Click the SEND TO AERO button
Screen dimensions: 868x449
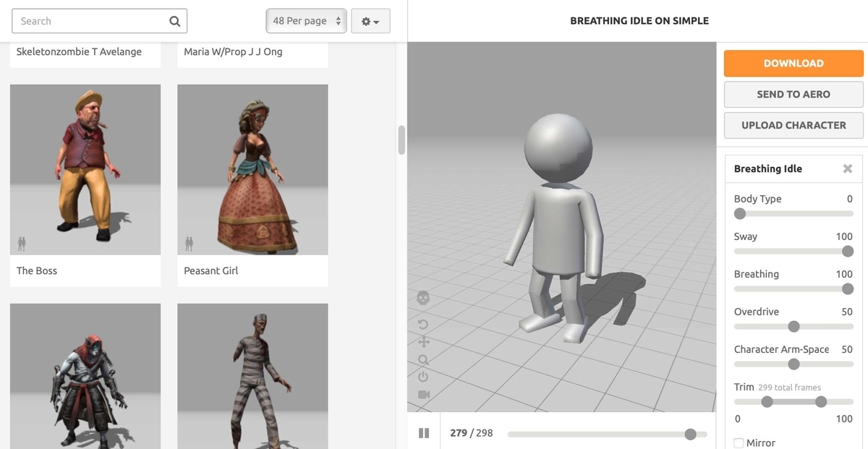click(x=793, y=94)
